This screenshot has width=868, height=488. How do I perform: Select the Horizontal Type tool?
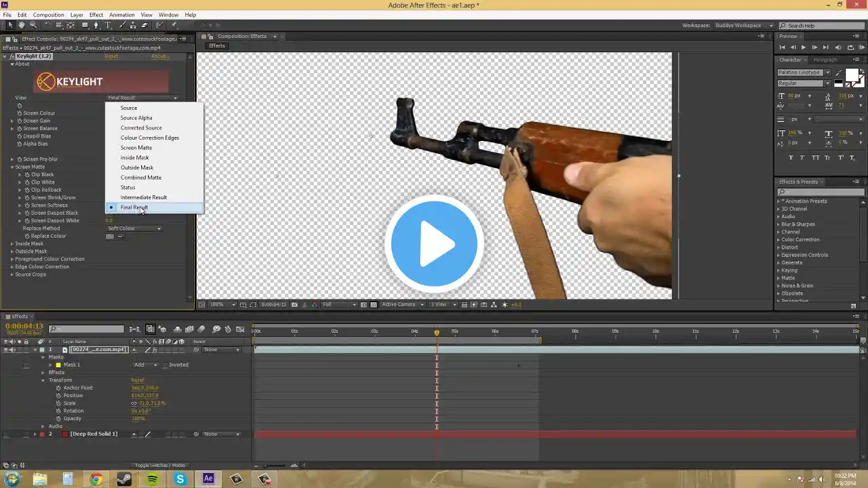pyautogui.click(x=107, y=25)
